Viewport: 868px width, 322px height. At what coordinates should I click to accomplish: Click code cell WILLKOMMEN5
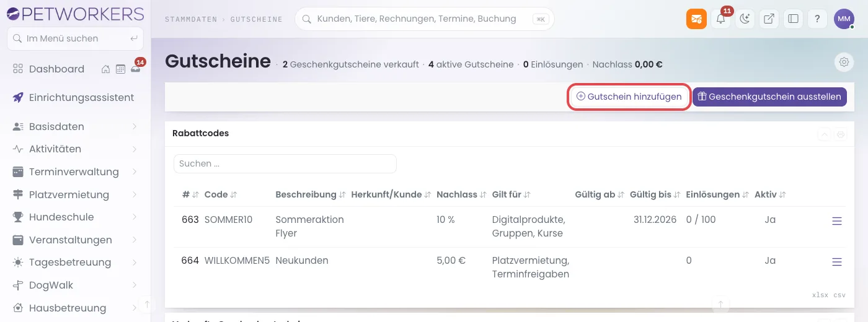point(237,261)
